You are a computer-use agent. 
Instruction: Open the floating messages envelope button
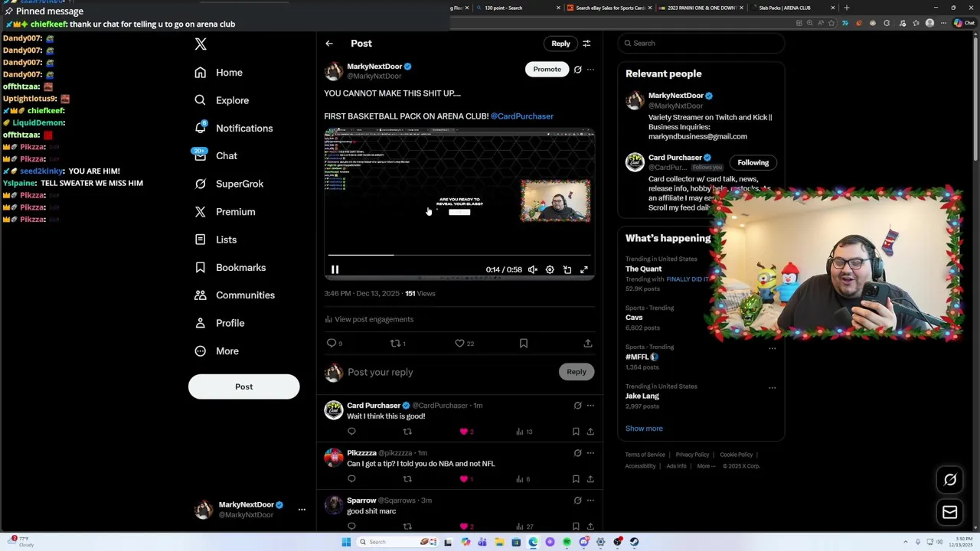[x=950, y=513]
